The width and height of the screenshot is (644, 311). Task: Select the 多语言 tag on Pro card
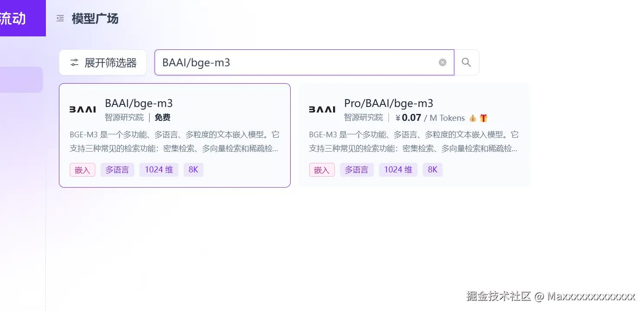pyautogui.click(x=357, y=170)
